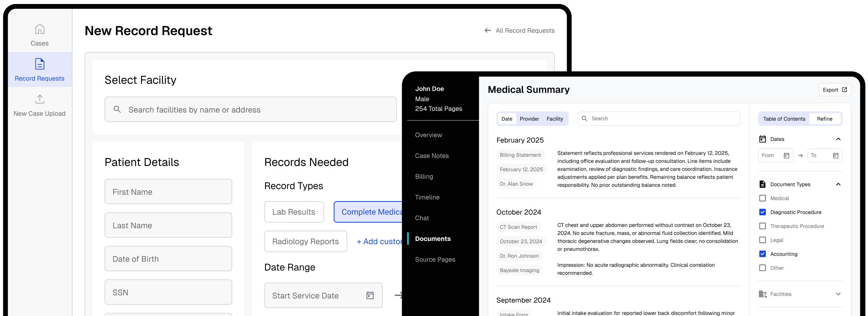Viewport: 868px width, 316px height.
Task: Uncheck Diagnostic Procedure checkbox
Action: click(763, 212)
